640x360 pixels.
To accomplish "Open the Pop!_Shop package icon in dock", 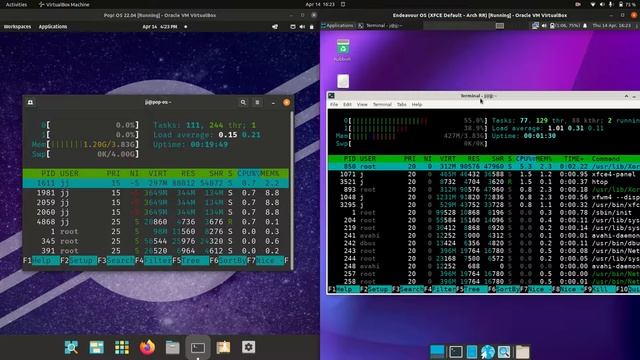I will pos(223,347).
